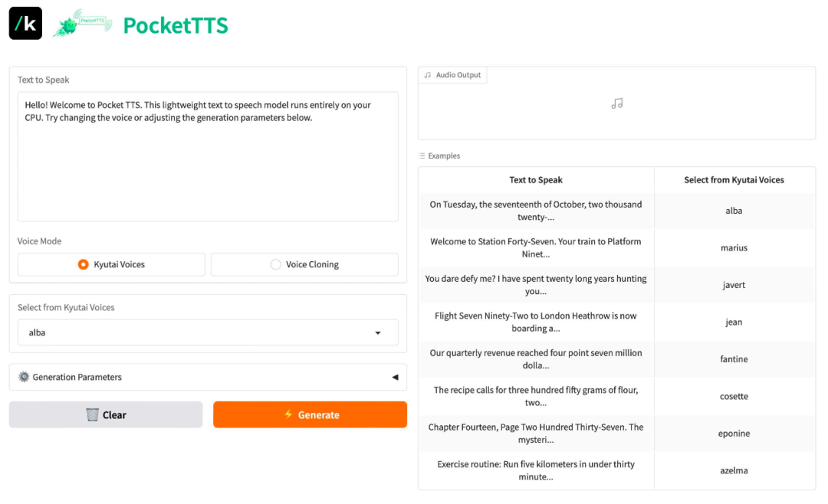Viewport: 828px width, 504px height.
Task: Click the Generation Parameters collapse triangle
Action: pos(395,378)
